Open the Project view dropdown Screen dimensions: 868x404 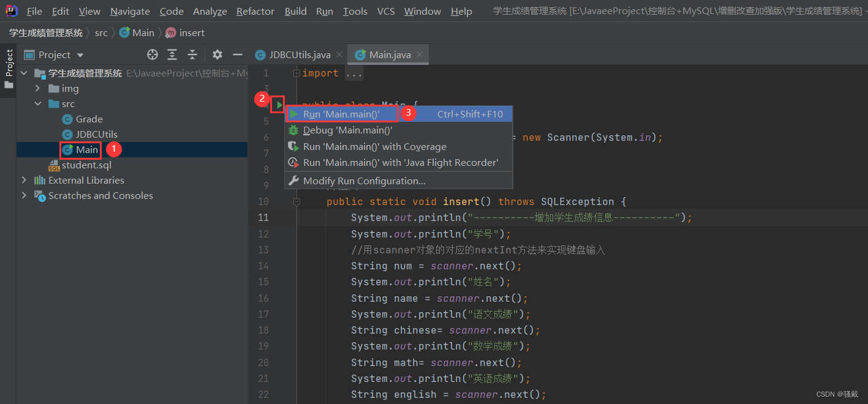tap(80, 55)
